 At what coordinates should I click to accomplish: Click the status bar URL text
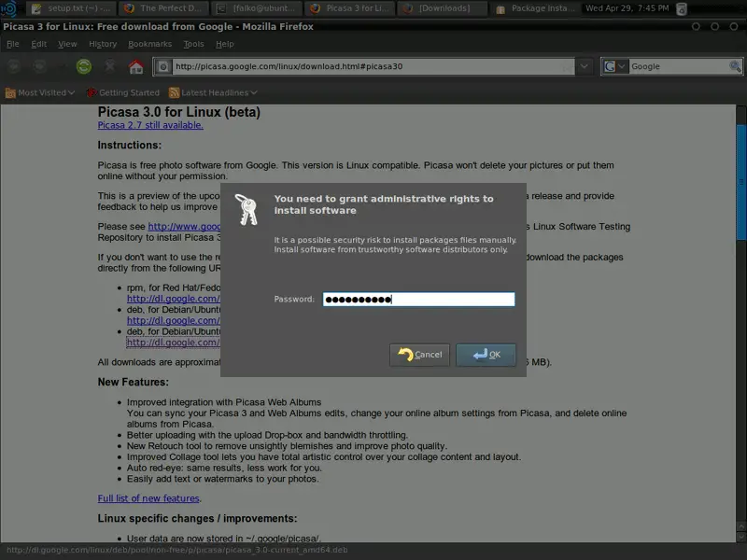point(176,550)
